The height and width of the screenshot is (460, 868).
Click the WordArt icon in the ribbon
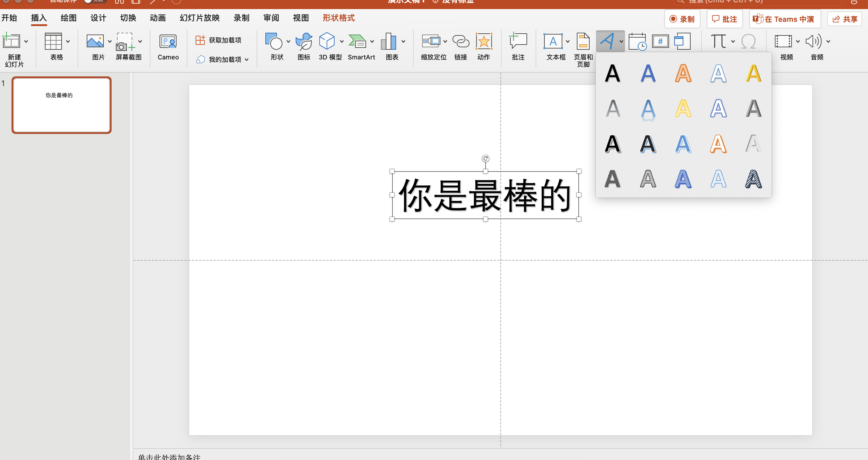pos(607,41)
